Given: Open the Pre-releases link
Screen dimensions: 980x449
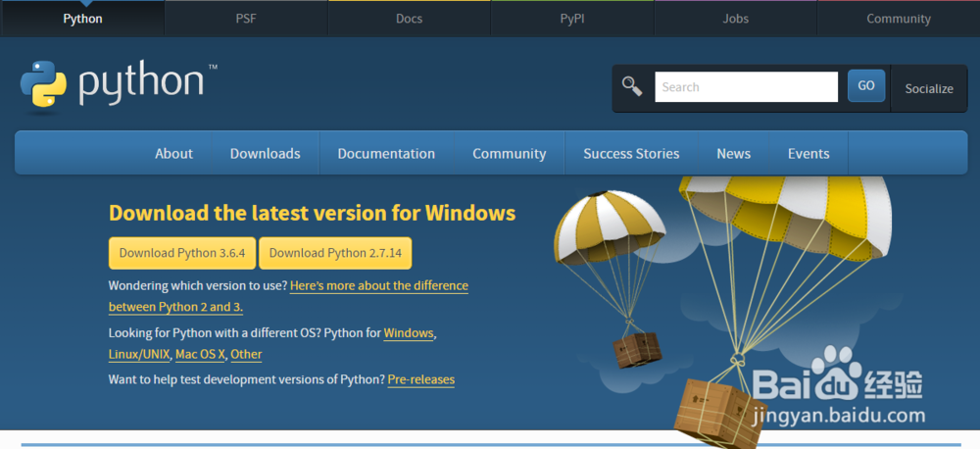Looking at the screenshot, I should pyautogui.click(x=421, y=379).
